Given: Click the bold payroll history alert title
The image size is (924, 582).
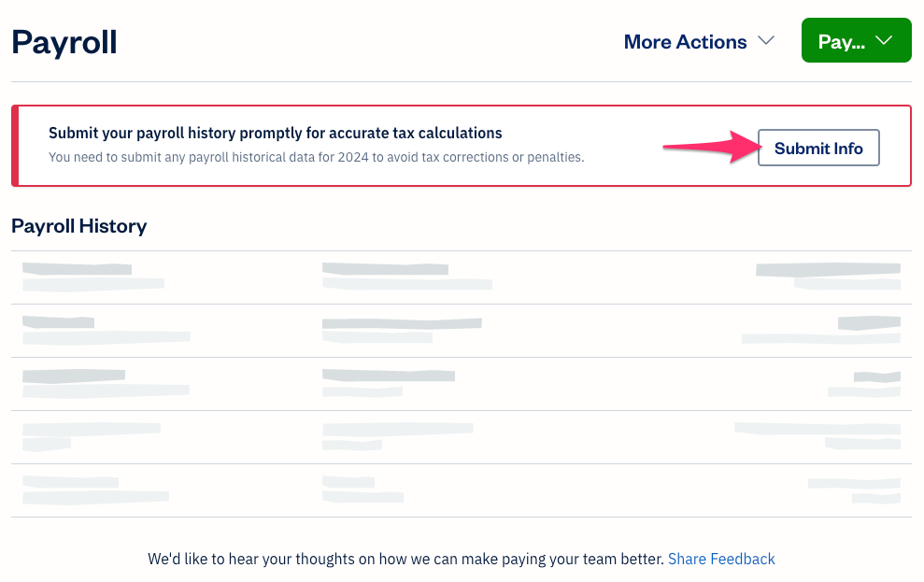Looking at the screenshot, I should click(x=275, y=134).
